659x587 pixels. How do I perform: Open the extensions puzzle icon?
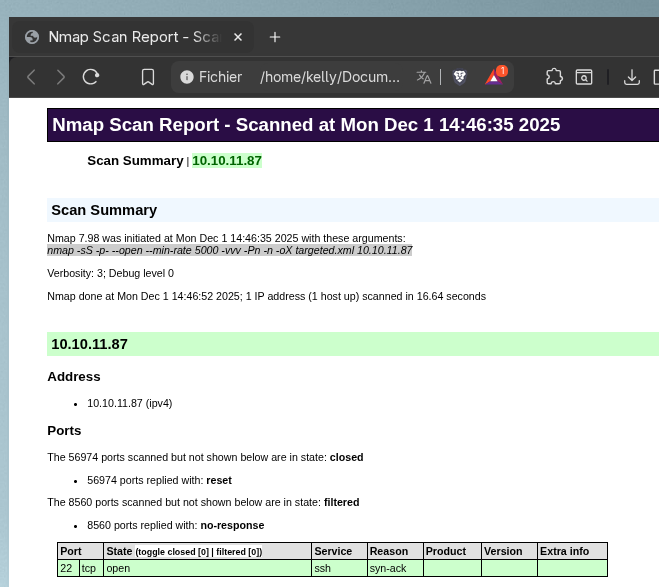tap(554, 77)
